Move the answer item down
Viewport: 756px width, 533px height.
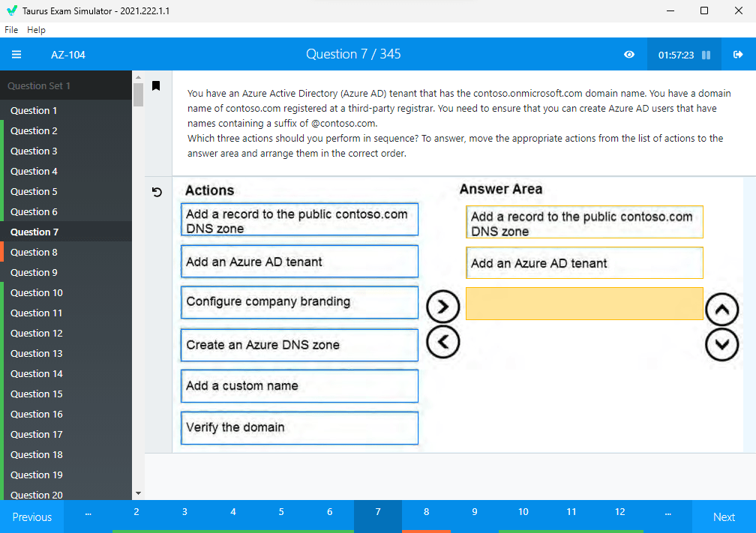[x=721, y=345]
